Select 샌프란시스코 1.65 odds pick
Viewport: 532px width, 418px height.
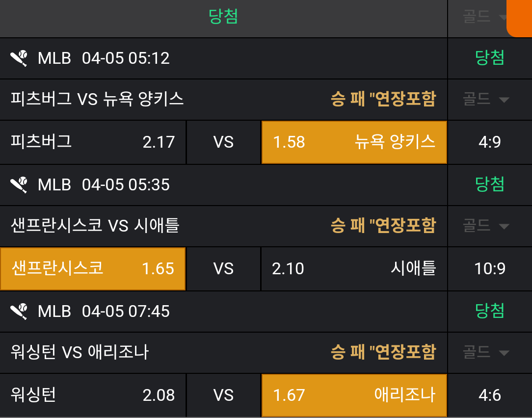[x=93, y=269]
